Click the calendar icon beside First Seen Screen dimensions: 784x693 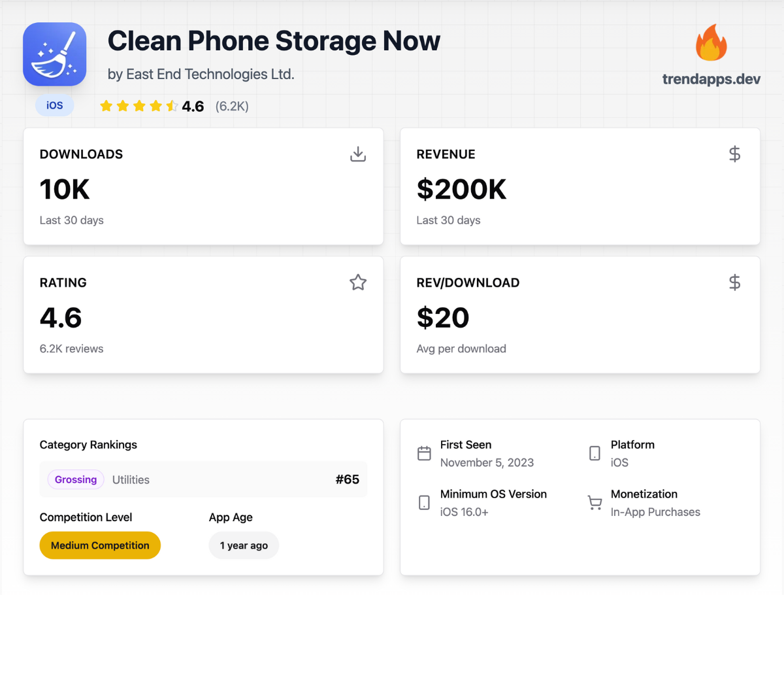(x=425, y=453)
